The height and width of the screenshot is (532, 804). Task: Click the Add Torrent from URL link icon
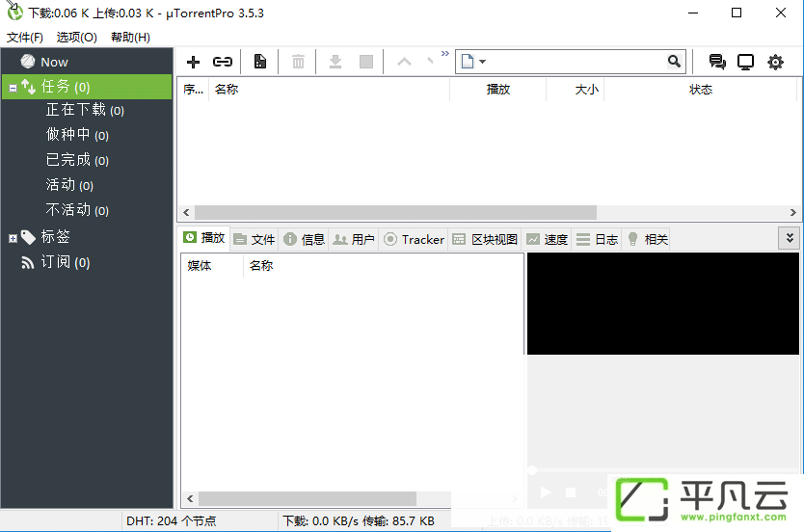coord(222,62)
